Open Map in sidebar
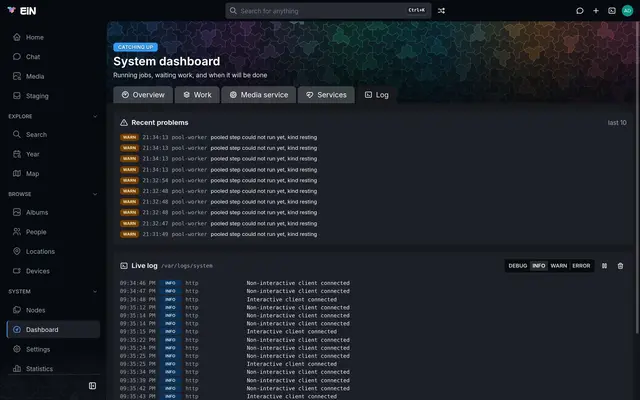The width and height of the screenshot is (640, 400). [x=53, y=173]
